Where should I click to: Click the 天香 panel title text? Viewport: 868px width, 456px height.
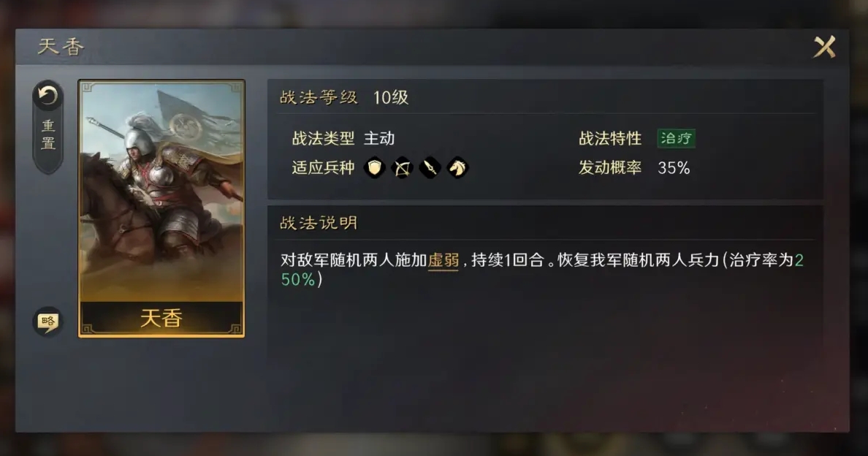[x=61, y=47]
